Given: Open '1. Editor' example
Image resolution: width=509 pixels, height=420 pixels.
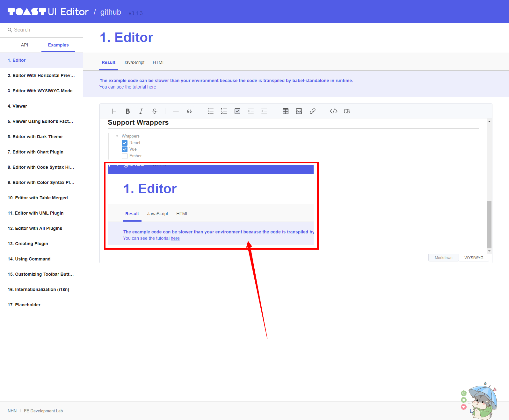Looking at the screenshot, I should 41,60.
